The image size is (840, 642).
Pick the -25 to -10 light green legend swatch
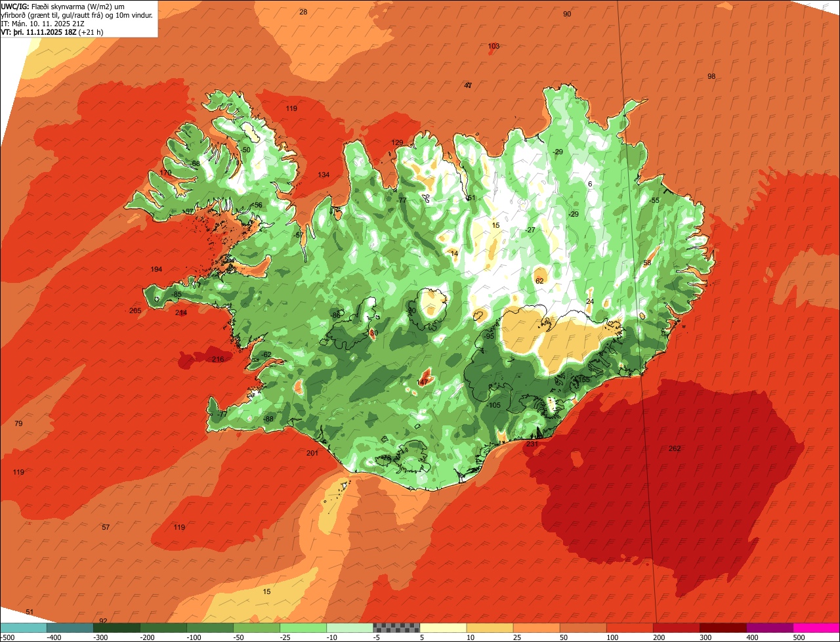click(x=303, y=628)
